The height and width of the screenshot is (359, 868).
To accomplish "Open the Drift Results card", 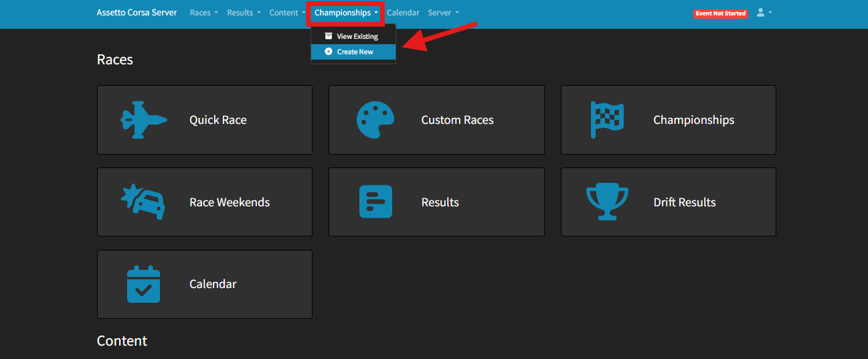I will (669, 202).
